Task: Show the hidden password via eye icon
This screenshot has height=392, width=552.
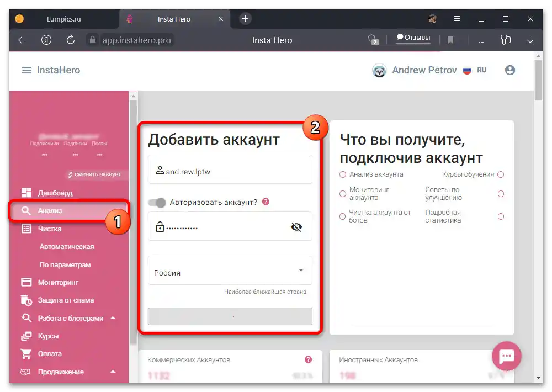Action: [297, 226]
